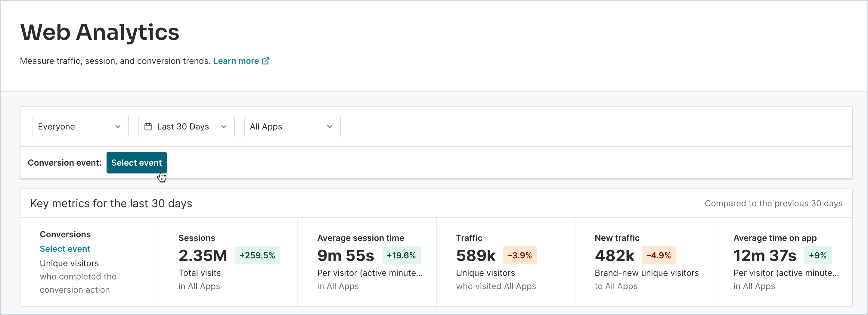Click the −4.9% New traffic badge
The width and height of the screenshot is (868, 315).
(659, 255)
